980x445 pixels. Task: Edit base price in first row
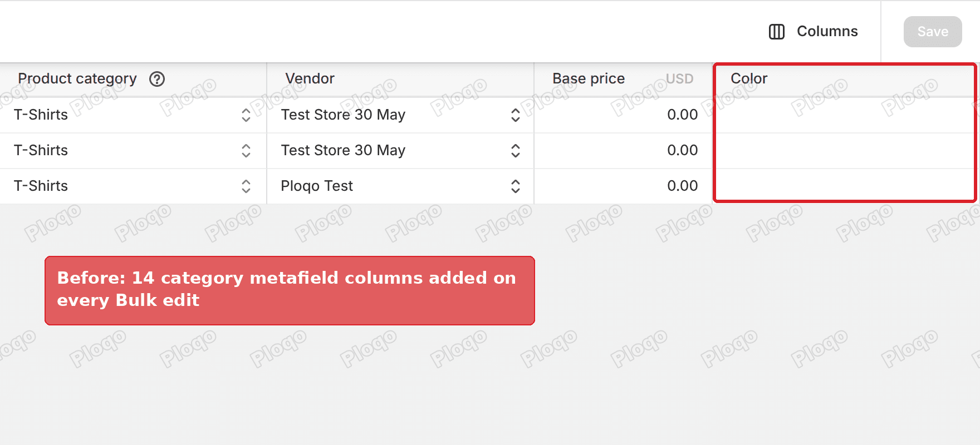point(623,115)
